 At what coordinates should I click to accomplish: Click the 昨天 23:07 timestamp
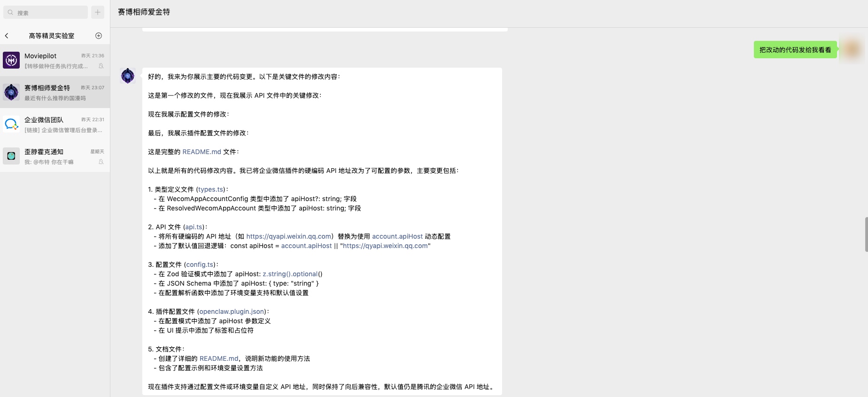pos(93,87)
